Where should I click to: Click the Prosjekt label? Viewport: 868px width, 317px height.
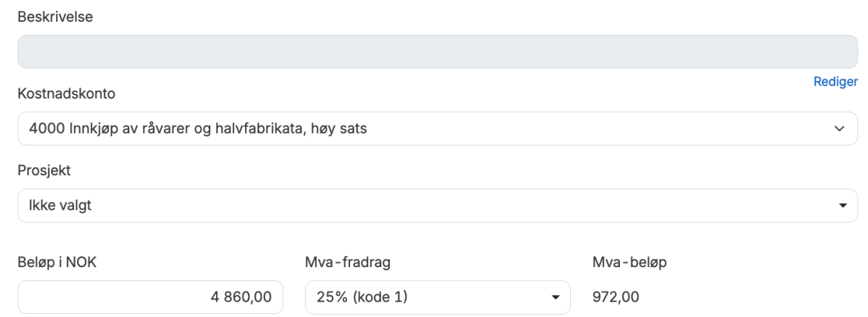(x=44, y=170)
